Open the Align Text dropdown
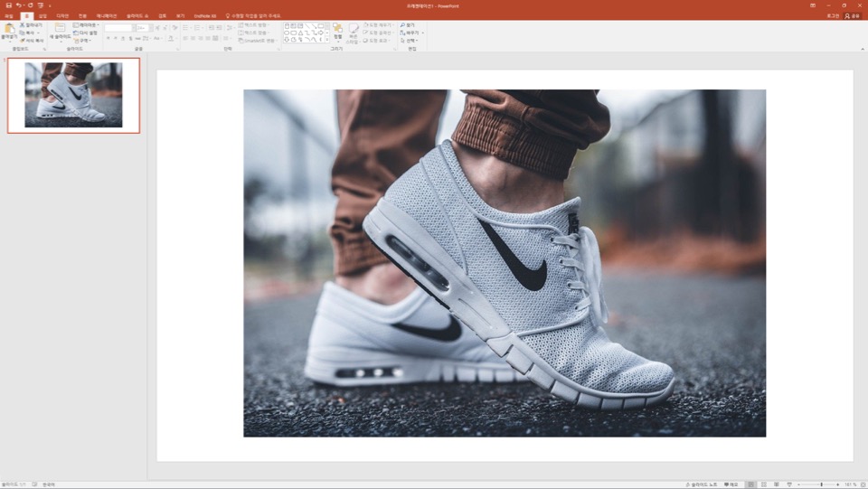This screenshot has height=489, width=868. [254, 33]
